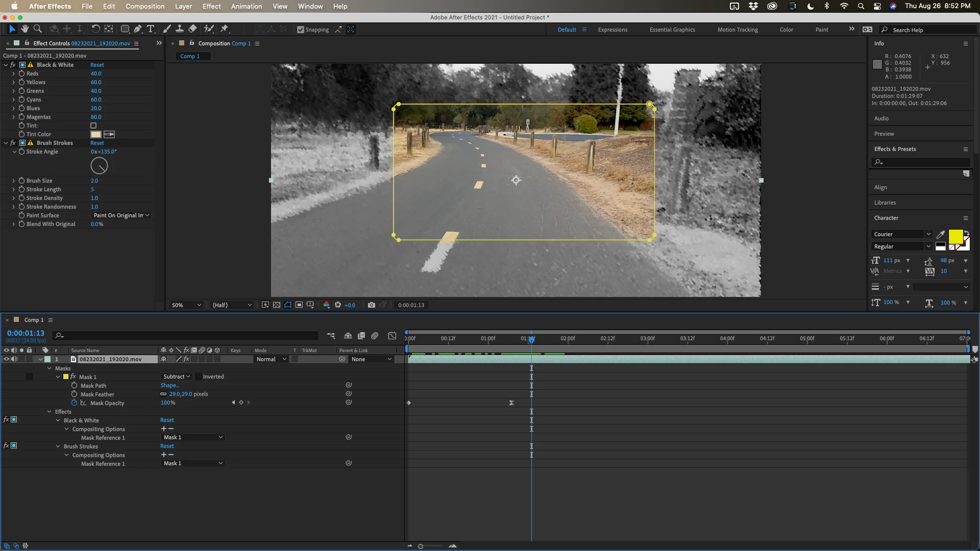This screenshot has height=551, width=980.
Task: Hide the 08232021_192020.mov layer video
Action: 6,359
